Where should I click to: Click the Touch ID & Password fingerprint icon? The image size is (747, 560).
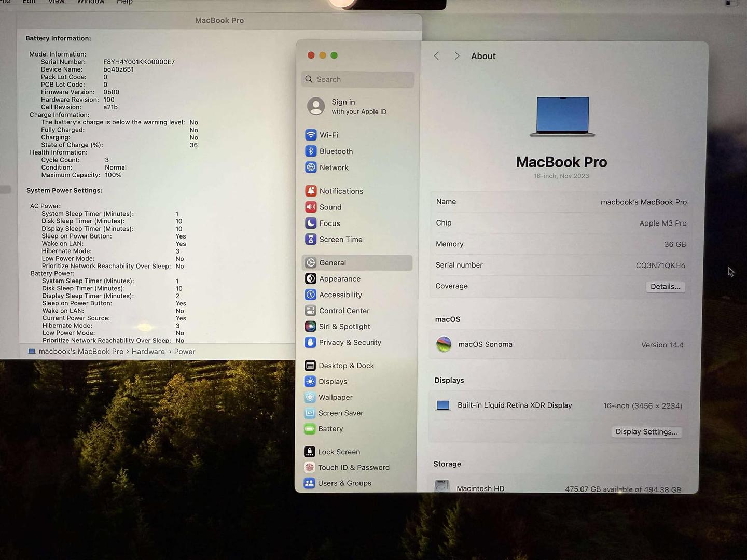[309, 467]
